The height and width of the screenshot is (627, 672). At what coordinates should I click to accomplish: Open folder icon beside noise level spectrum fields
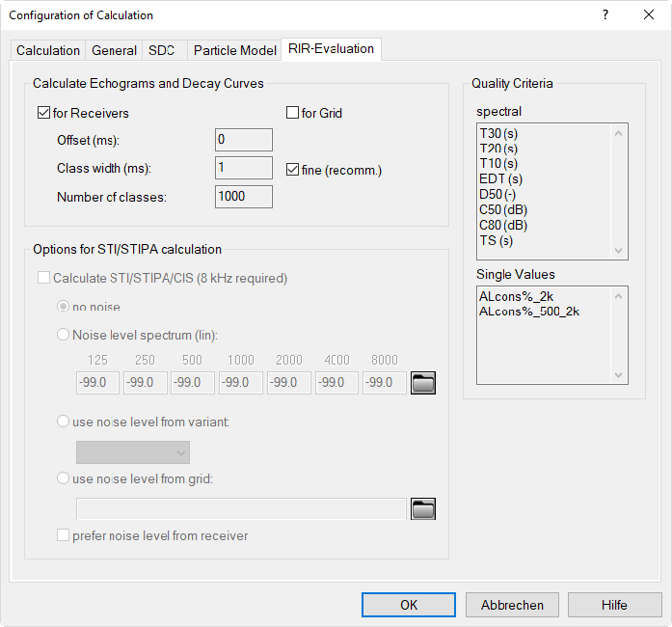click(x=423, y=383)
